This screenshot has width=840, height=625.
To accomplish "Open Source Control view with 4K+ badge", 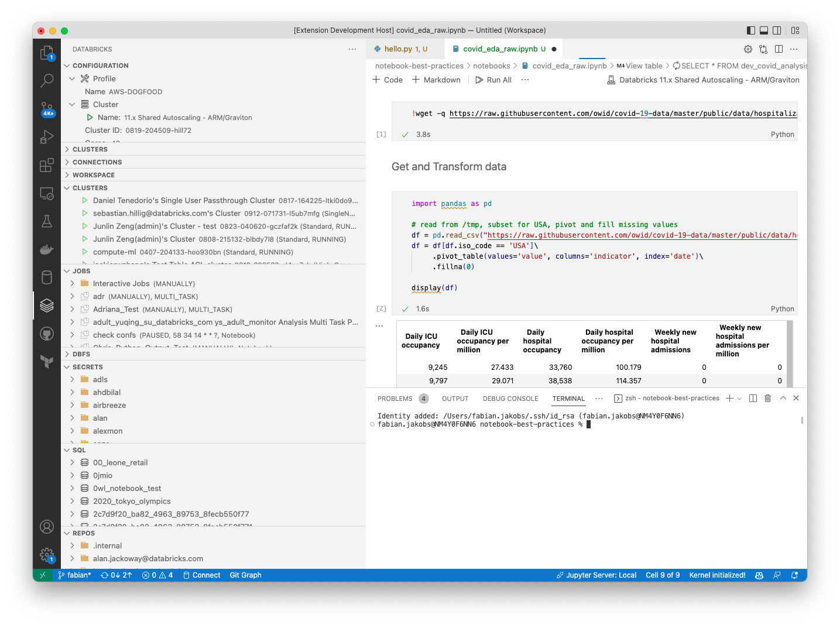I will pyautogui.click(x=47, y=109).
